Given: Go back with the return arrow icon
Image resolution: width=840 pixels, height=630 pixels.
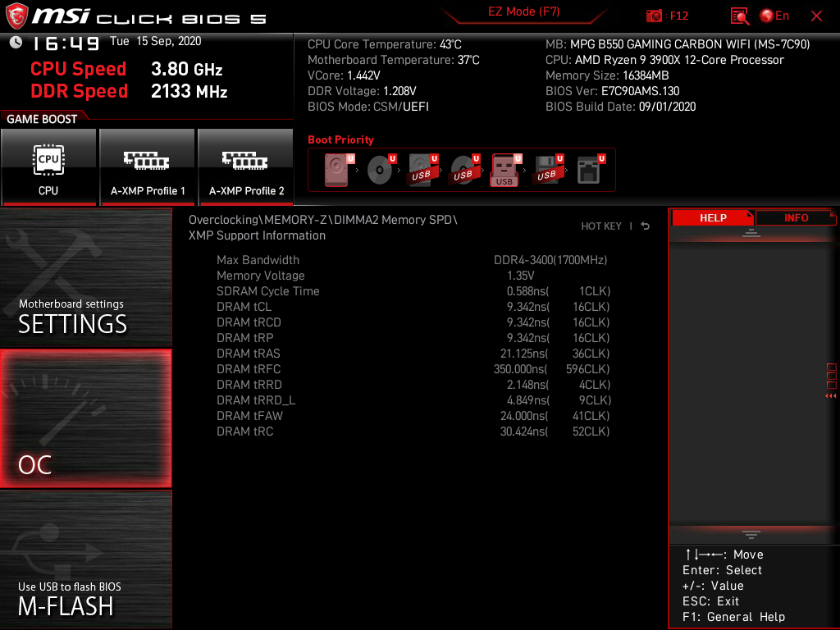Looking at the screenshot, I should pos(646,226).
